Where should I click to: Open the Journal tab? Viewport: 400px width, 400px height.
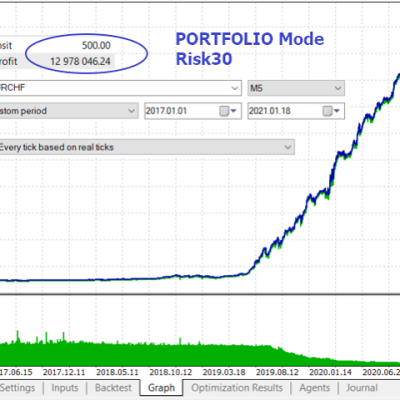pos(362,388)
